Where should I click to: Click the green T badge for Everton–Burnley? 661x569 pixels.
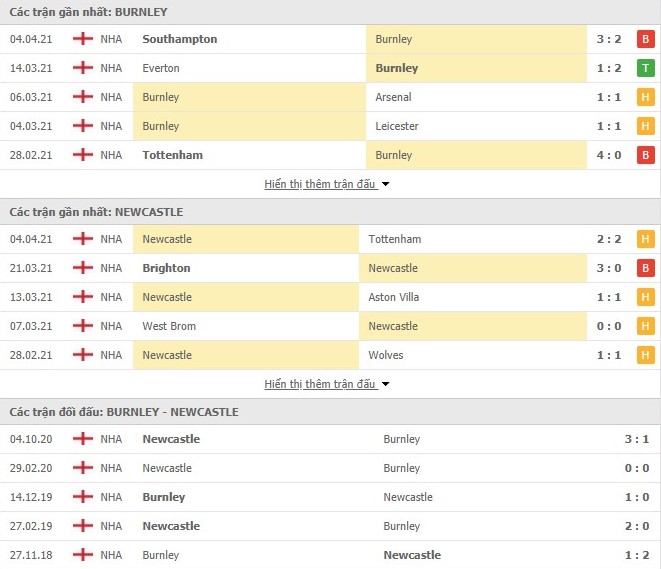(646, 68)
